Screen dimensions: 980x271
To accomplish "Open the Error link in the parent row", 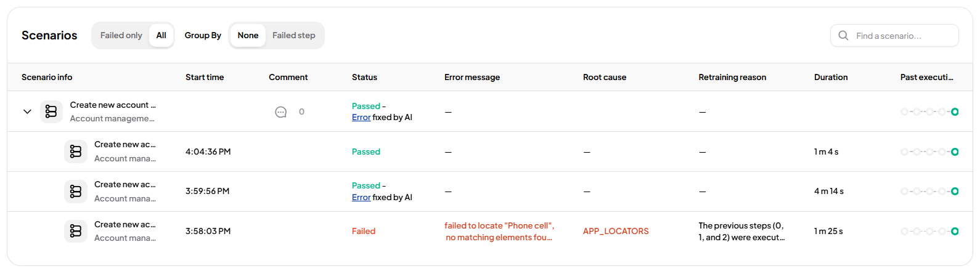I will pyautogui.click(x=361, y=118).
